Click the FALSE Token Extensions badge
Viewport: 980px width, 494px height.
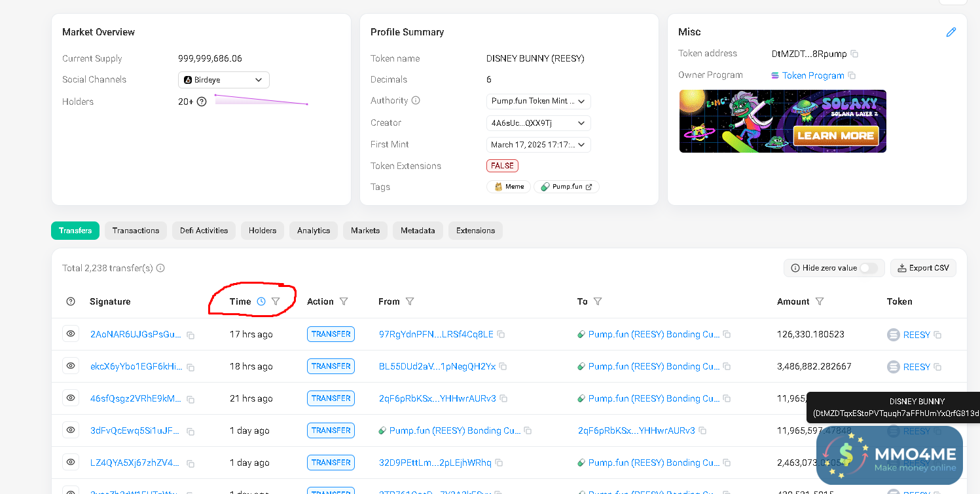coord(502,166)
